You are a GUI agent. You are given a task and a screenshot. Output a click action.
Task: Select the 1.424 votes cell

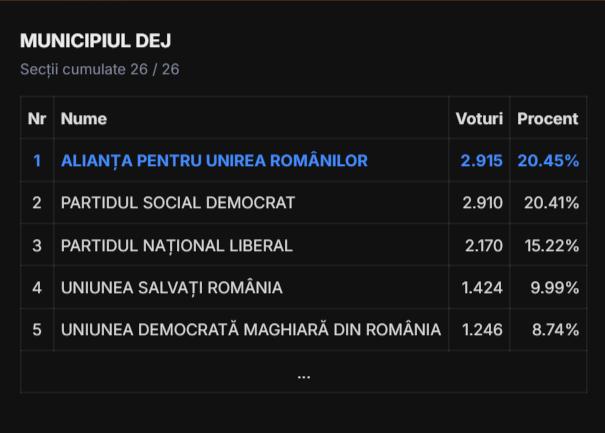click(x=482, y=288)
